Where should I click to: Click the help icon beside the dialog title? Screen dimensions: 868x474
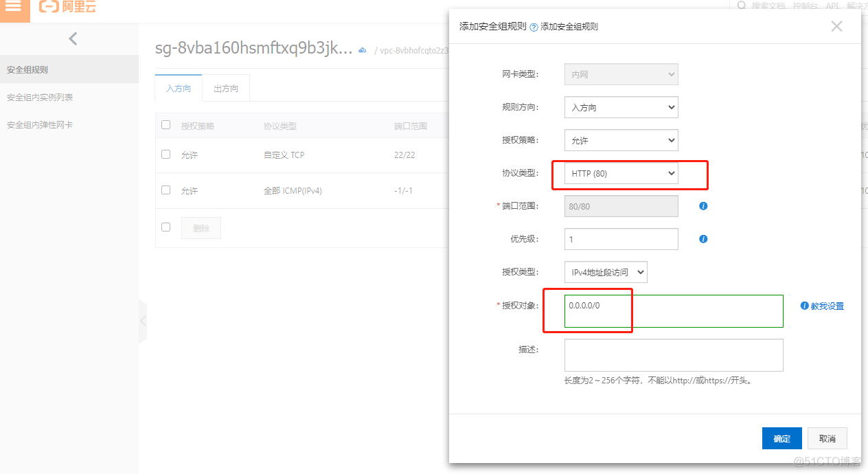(x=534, y=27)
